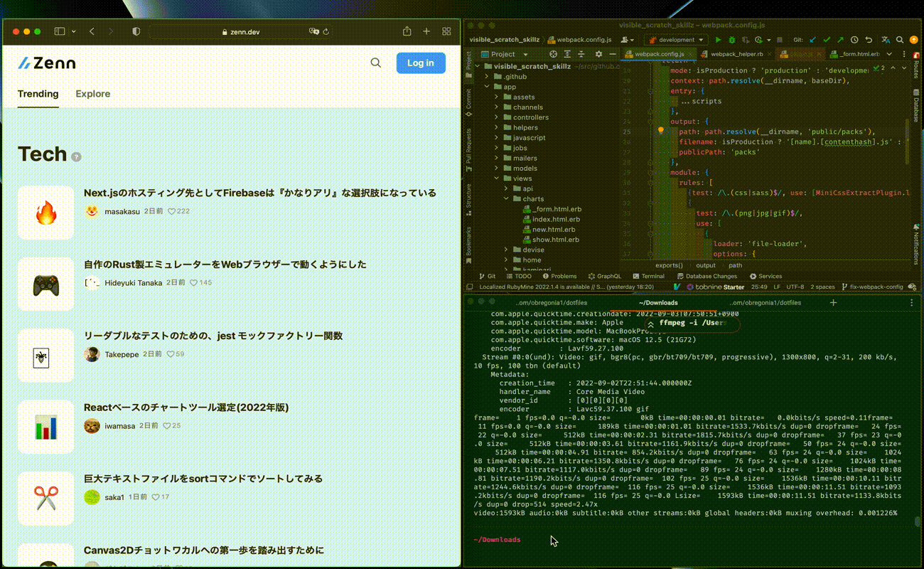Click the Git rollback icon

pyautogui.click(x=869, y=40)
